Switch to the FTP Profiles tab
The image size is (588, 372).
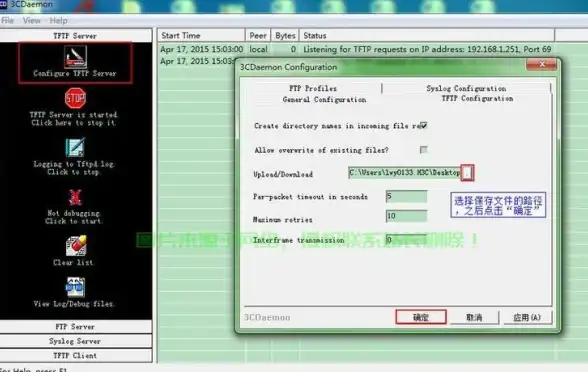(x=313, y=88)
